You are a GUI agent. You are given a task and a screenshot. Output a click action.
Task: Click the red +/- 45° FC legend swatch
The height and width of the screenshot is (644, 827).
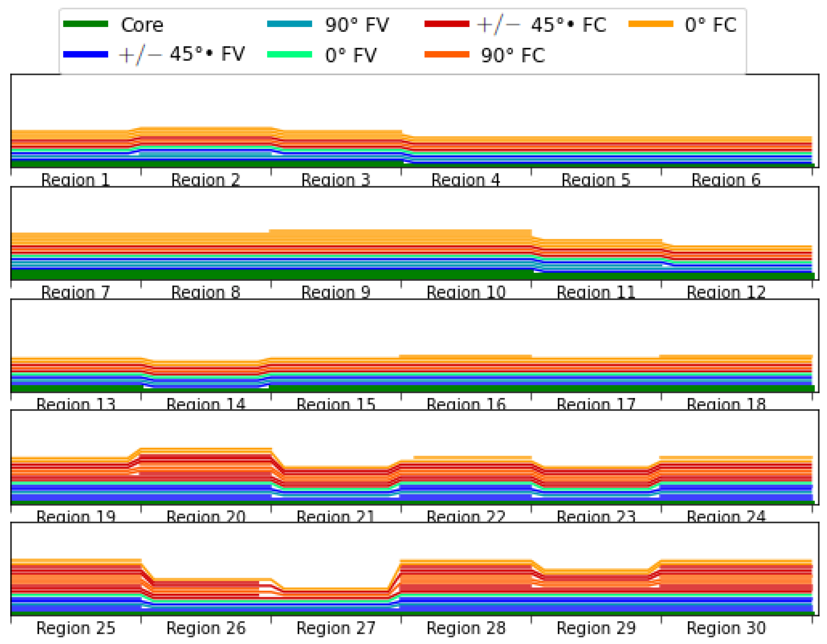pyautogui.click(x=447, y=24)
